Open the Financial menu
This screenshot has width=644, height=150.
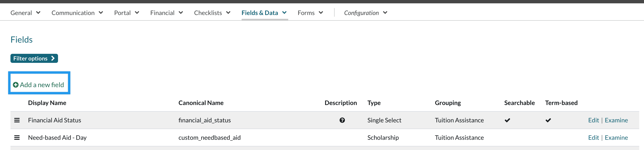point(166,13)
